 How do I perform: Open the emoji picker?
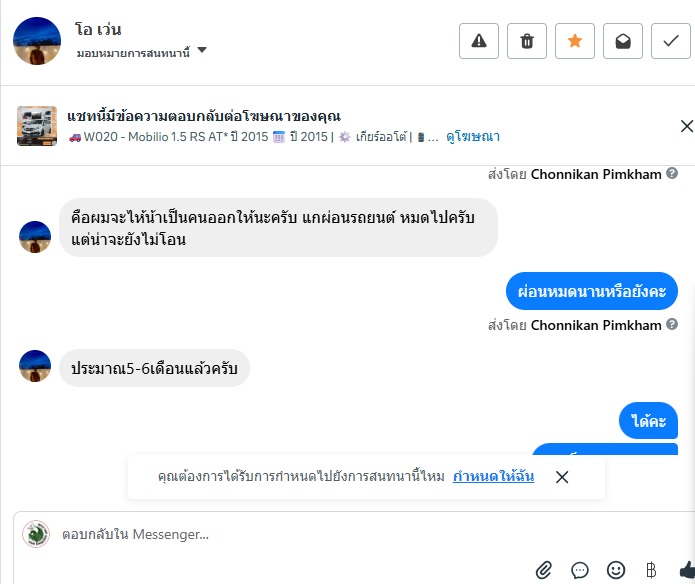(x=616, y=570)
